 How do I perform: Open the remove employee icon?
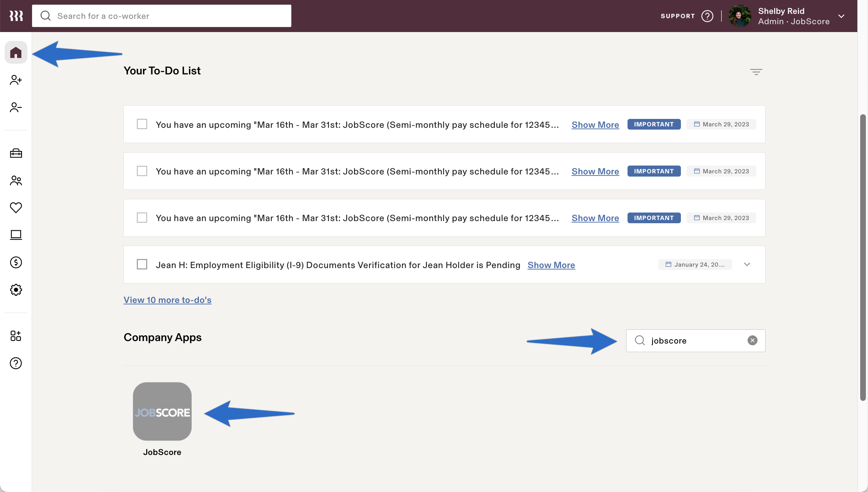tap(16, 107)
